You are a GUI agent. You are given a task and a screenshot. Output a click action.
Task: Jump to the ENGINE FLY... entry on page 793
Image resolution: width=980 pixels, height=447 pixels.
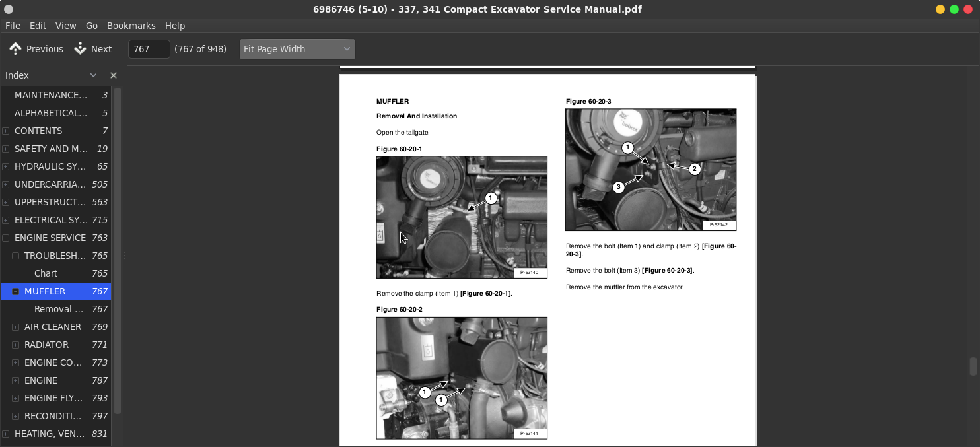click(x=53, y=398)
